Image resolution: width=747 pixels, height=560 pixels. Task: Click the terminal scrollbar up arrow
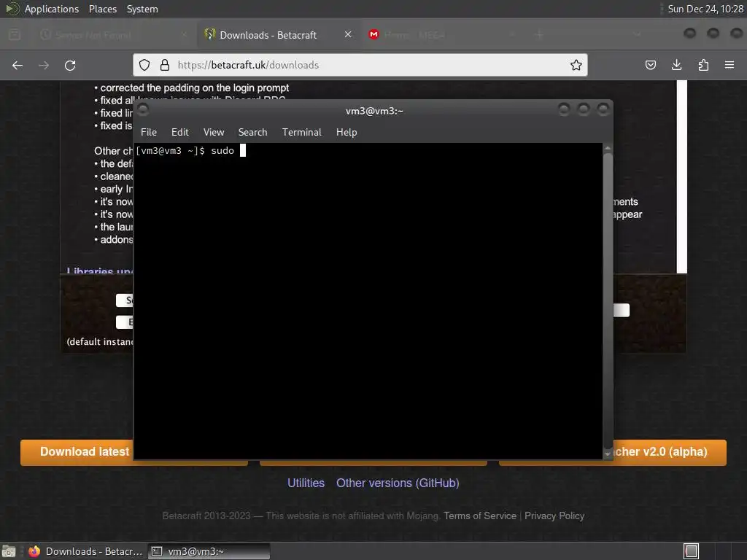(x=608, y=148)
